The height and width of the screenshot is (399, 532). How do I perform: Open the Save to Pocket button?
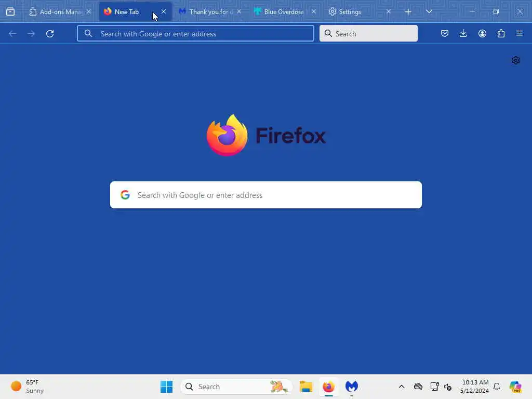point(445,33)
